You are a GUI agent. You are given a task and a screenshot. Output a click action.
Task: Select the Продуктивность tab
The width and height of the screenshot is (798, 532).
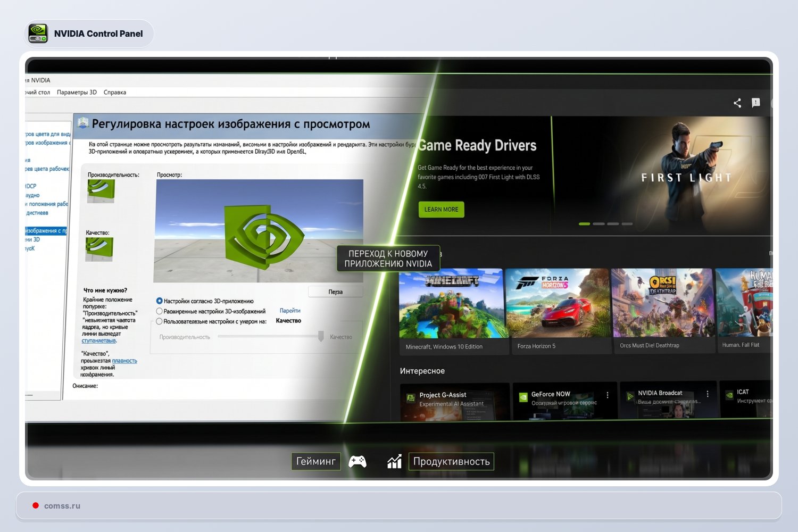[x=451, y=461]
